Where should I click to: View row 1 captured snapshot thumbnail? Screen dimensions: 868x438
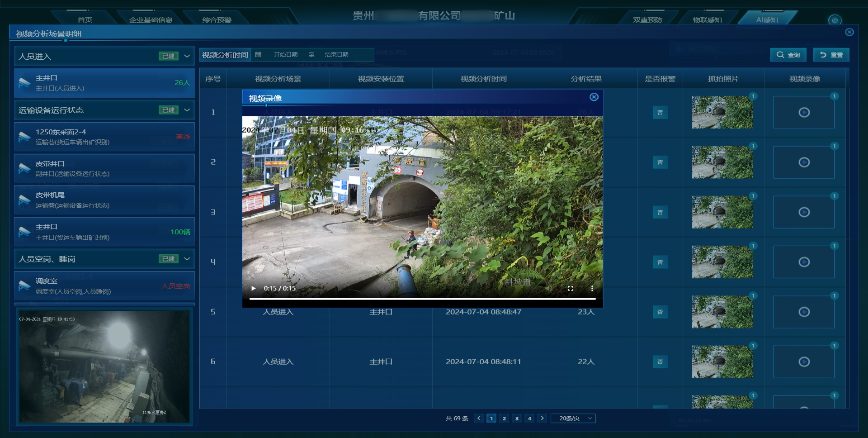point(722,112)
